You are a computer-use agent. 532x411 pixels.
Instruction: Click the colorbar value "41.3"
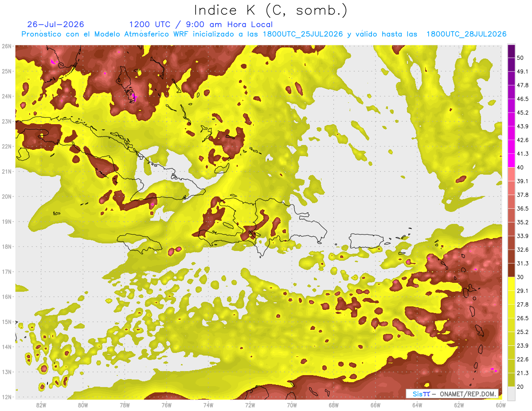523,154
